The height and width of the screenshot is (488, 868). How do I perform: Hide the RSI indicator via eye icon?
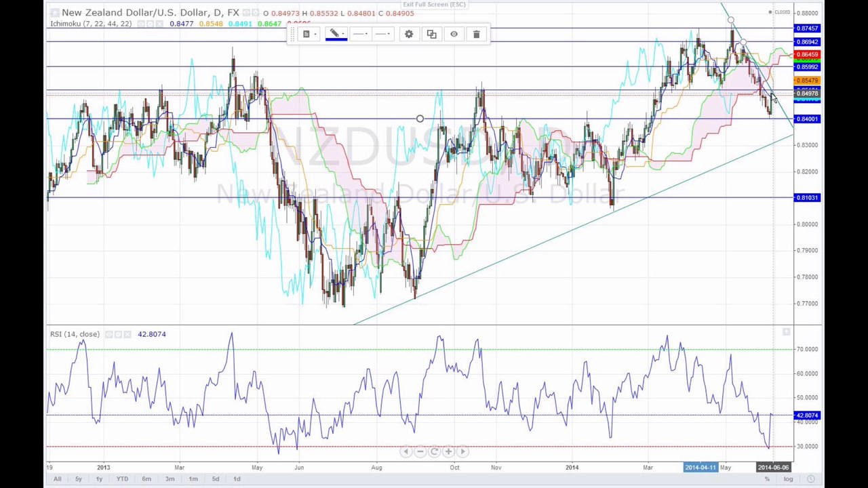pos(108,334)
